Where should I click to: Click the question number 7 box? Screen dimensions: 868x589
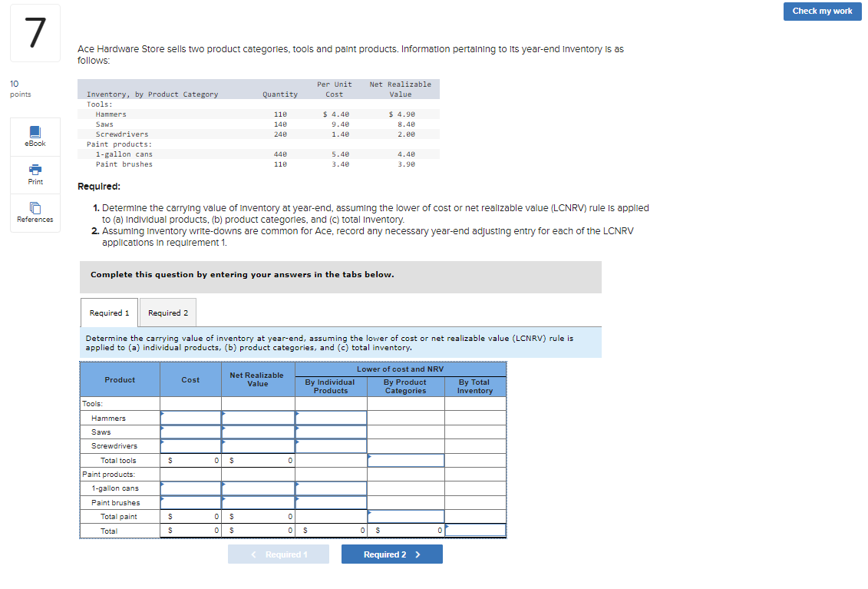(35, 33)
